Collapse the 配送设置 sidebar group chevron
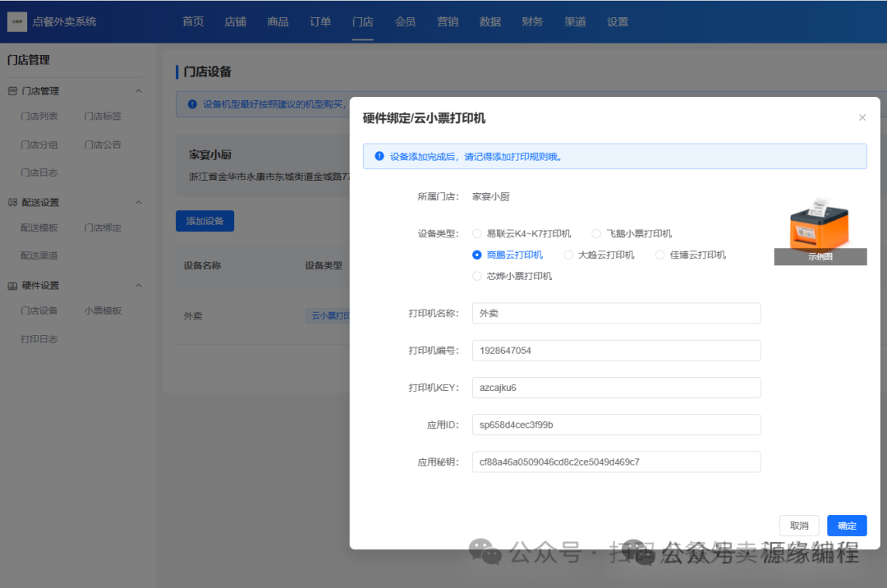 (139, 202)
